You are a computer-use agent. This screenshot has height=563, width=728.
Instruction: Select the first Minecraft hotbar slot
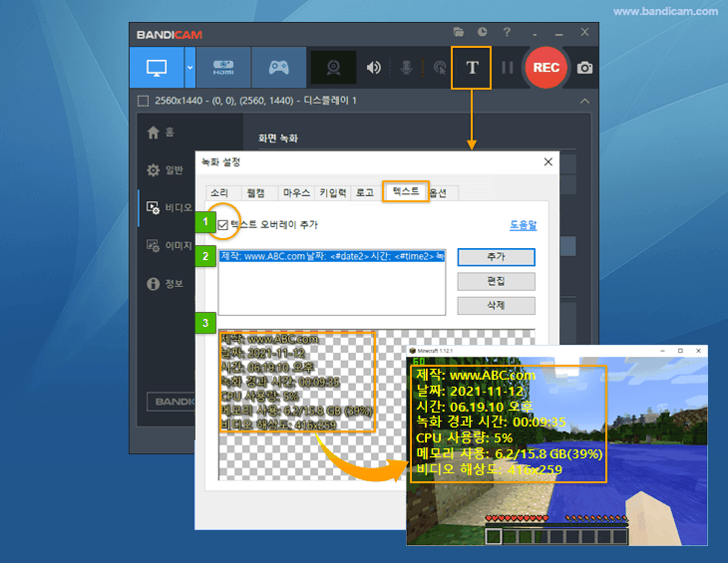494,536
